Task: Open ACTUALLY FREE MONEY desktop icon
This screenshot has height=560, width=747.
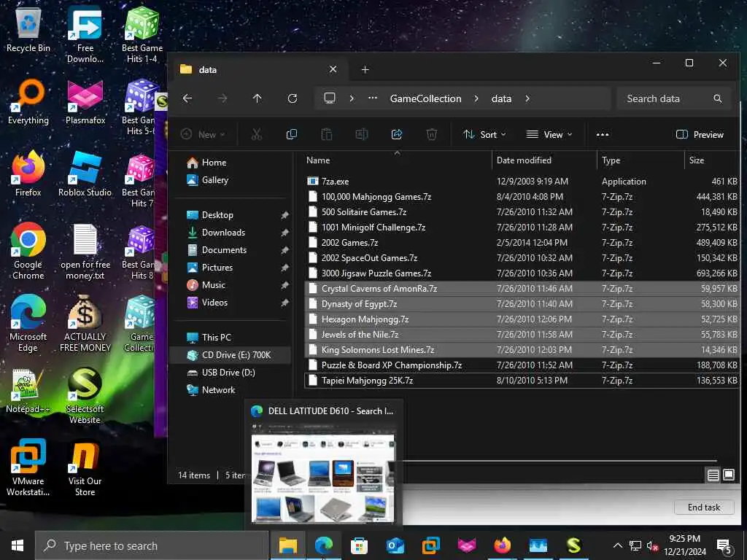Action: pyautogui.click(x=85, y=324)
